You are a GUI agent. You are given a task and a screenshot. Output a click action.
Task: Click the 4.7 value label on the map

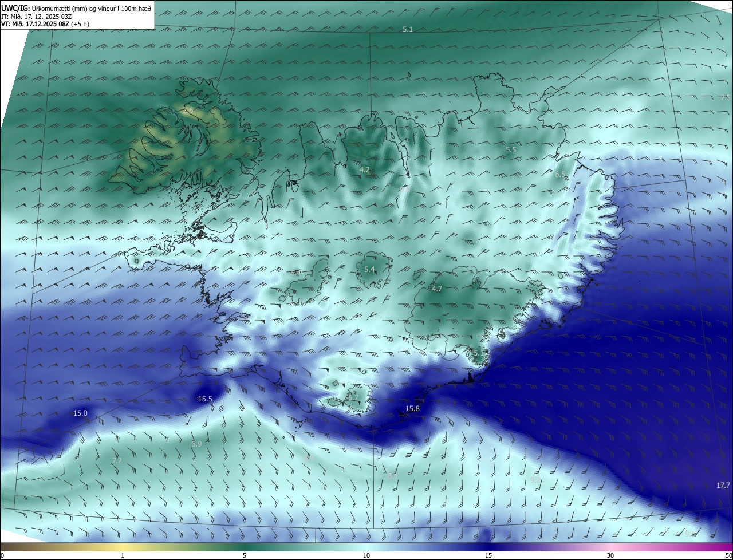point(436,289)
